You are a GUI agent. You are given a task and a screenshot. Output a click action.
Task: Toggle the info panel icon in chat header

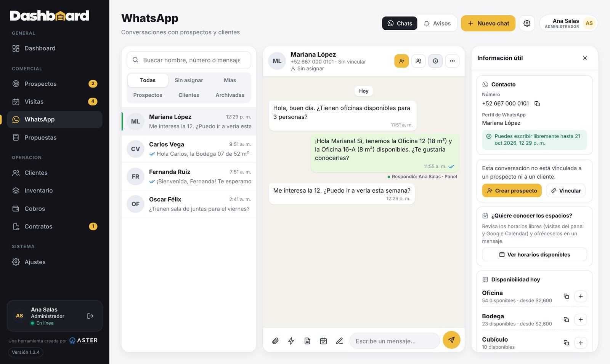pyautogui.click(x=435, y=61)
